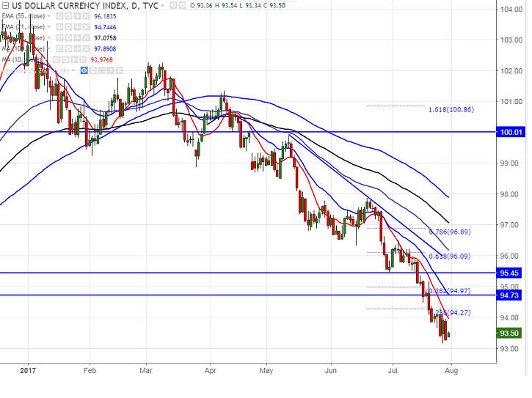The width and height of the screenshot is (532, 398).
Task: Click the close value C 93.50 in the header
Action: click(274, 6)
